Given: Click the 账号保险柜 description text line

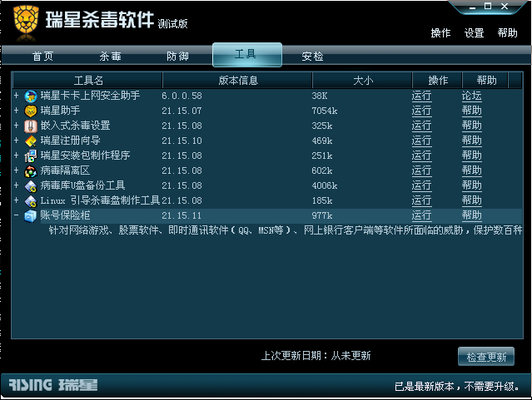Looking at the screenshot, I should click(285, 230).
